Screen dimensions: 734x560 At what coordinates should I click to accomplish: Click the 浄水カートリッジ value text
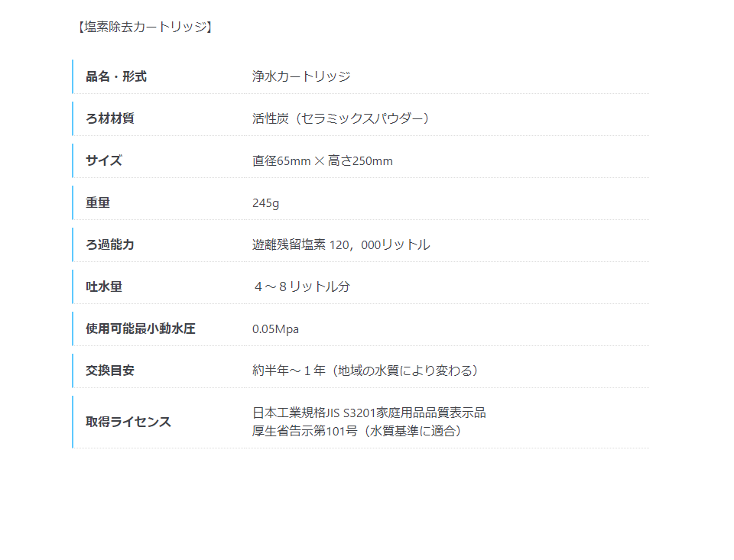point(301,76)
